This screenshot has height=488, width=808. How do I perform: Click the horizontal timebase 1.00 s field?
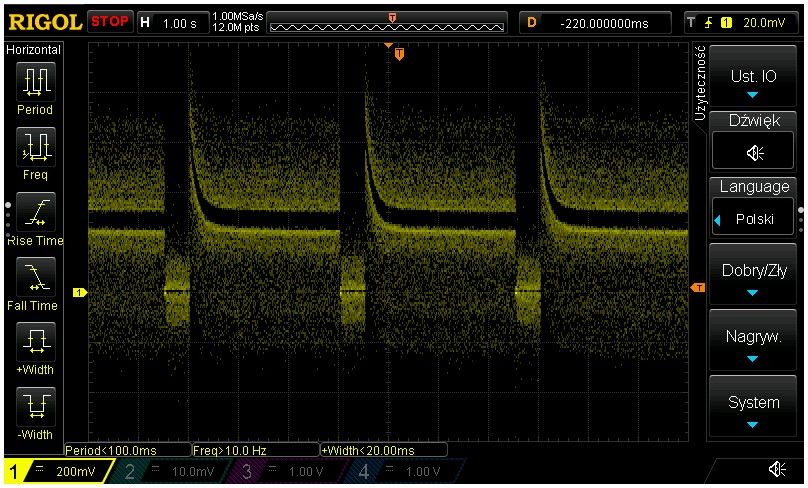click(x=173, y=23)
